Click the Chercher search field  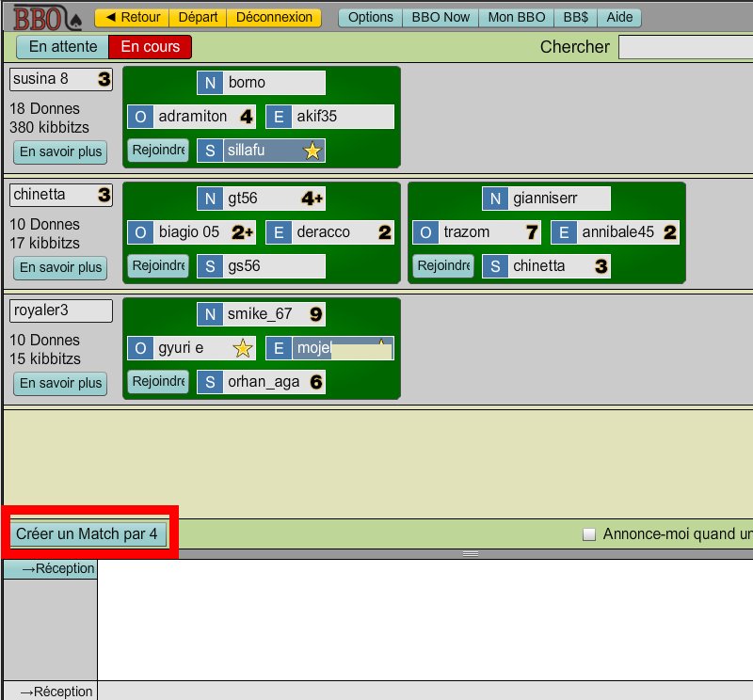(x=685, y=46)
